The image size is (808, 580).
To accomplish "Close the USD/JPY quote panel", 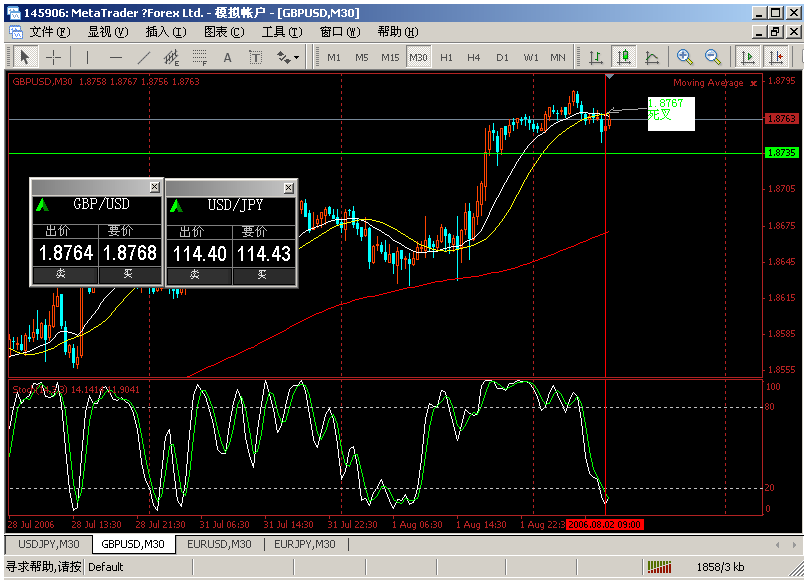I will [289, 188].
